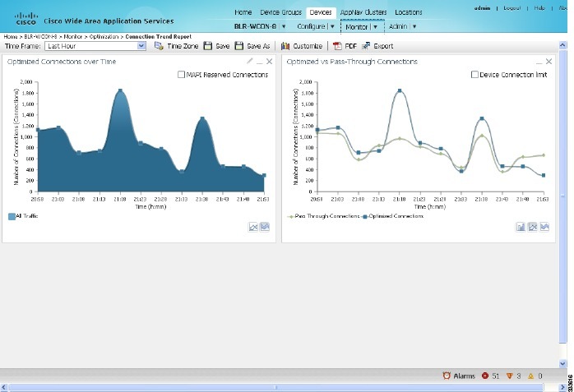This screenshot has height=392, width=574.
Task: Switch left chart to line view
Action: click(253, 227)
